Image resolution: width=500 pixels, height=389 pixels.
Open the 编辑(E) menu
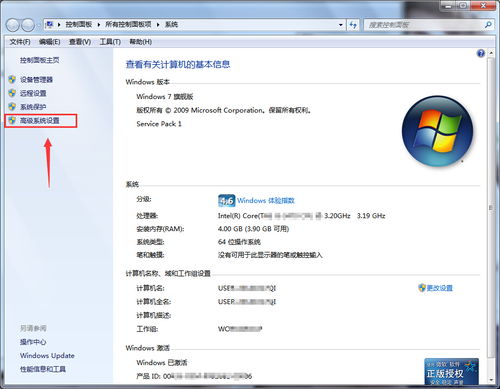50,42
